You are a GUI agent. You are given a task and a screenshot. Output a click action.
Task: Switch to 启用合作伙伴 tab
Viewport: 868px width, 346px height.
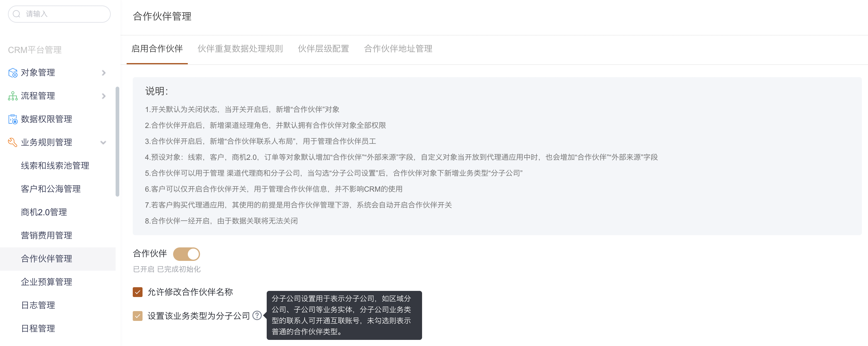[x=157, y=49]
